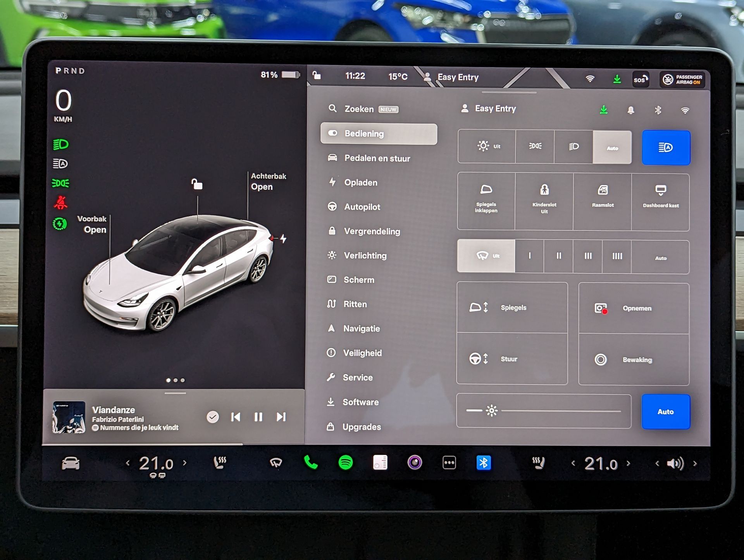Set brightness to Auto

pos(666,412)
